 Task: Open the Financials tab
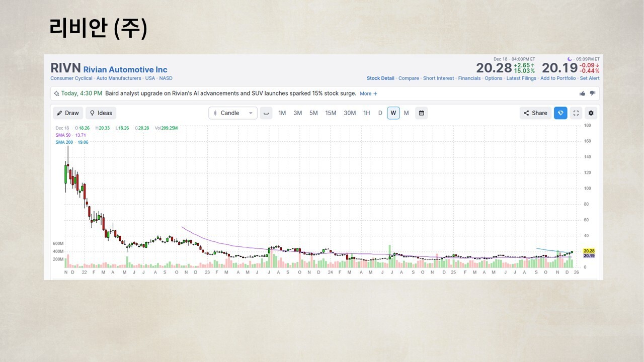[x=469, y=78]
